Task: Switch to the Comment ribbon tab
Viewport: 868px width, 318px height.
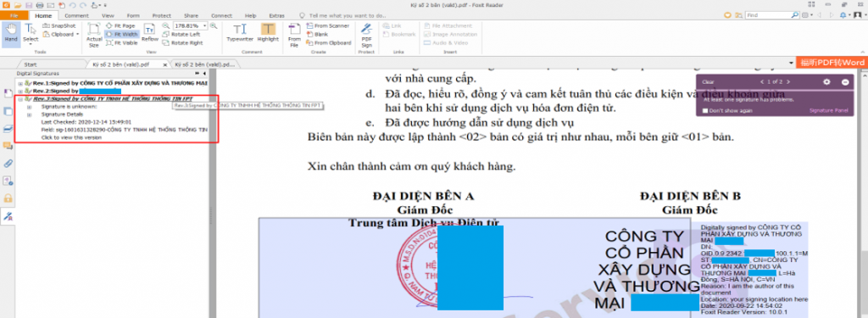Action: [76, 16]
